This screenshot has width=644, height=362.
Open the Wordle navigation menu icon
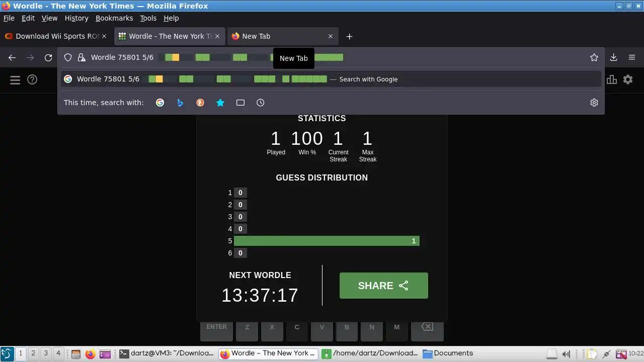click(15, 79)
